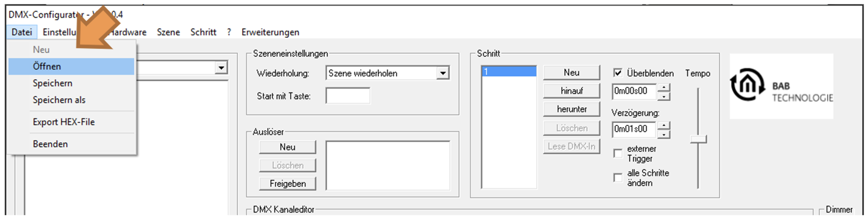Screen dimensions: 868x221
Task: Click the BAB Technologie logo
Action: pos(781,86)
